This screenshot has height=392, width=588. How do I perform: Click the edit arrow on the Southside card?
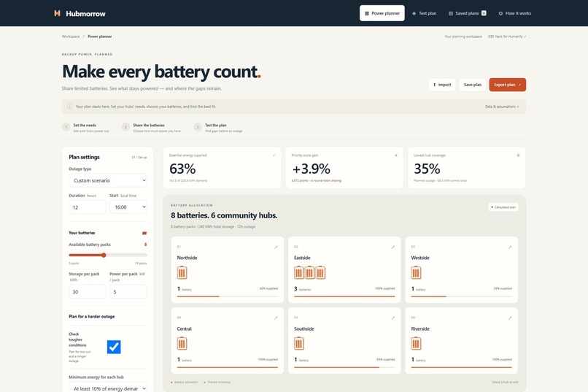pos(393,318)
